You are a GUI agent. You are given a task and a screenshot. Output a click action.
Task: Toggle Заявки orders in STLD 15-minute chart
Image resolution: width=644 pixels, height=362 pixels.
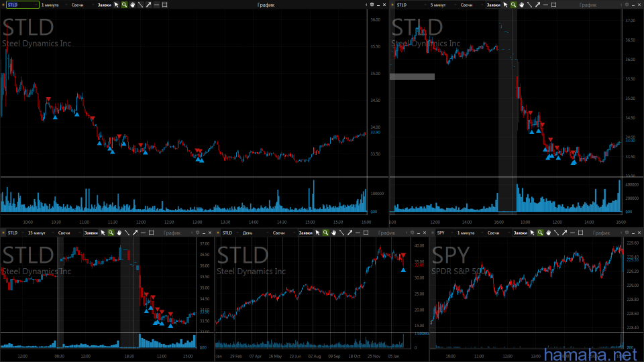pos(91,233)
